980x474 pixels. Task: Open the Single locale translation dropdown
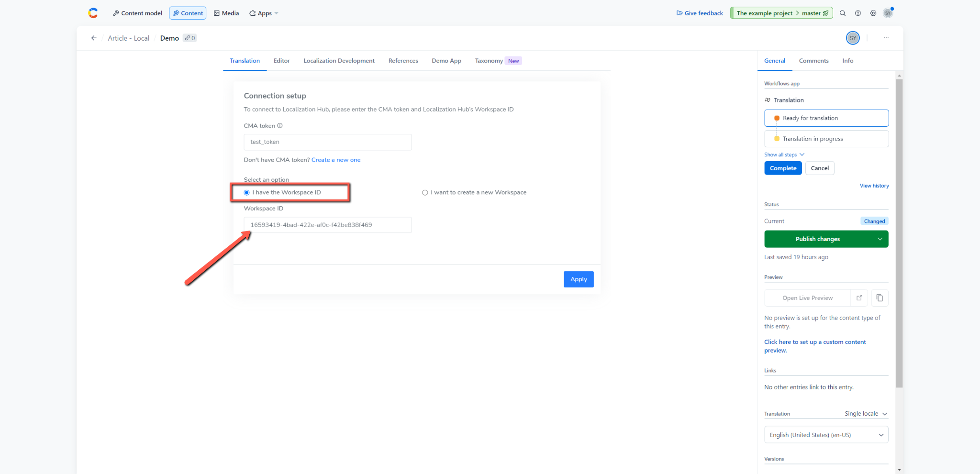tap(866, 414)
